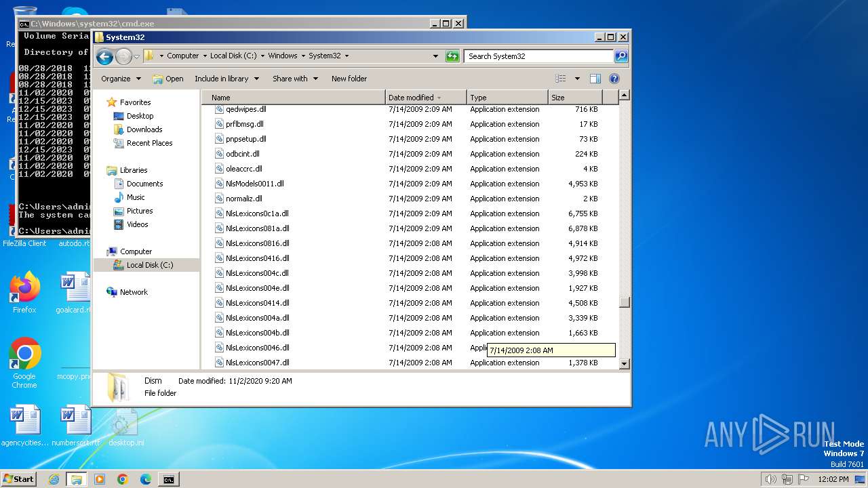Select Documents library
Viewport: 868px width, 488px height.
click(144, 184)
